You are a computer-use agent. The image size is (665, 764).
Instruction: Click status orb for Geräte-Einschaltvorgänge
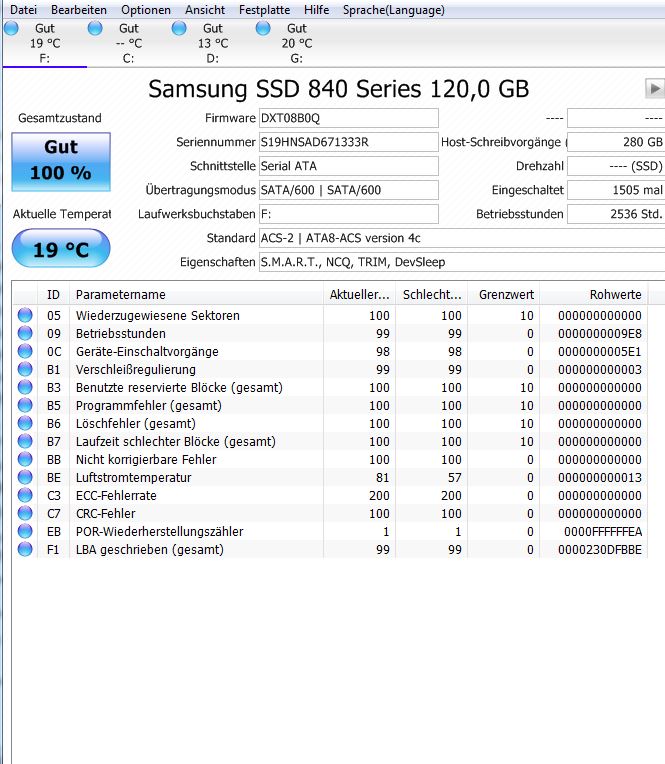[x=25, y=351]
